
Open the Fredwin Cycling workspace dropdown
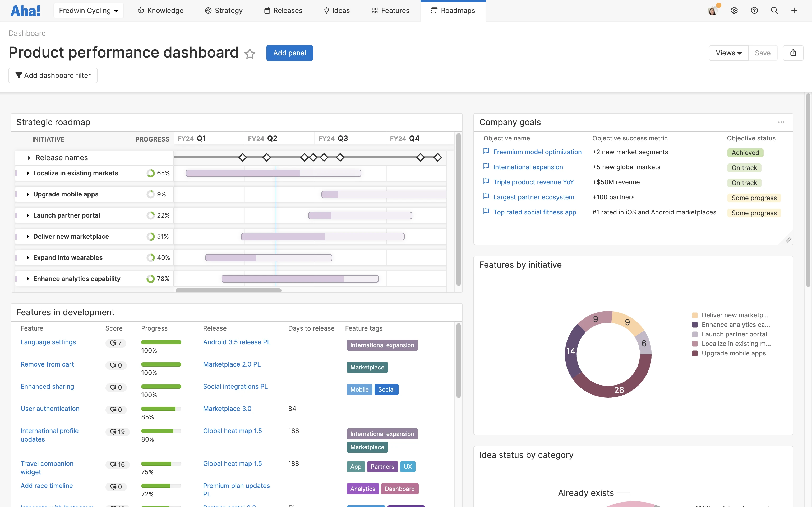point(89,10)
